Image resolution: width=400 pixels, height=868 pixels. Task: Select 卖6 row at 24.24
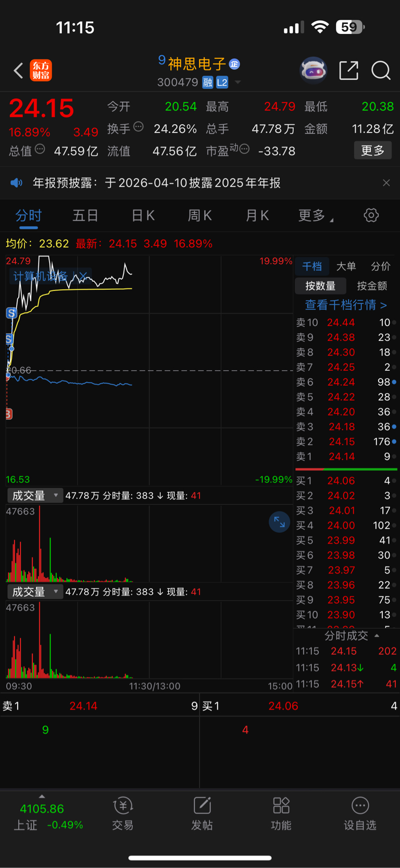[x=346, y=382]
